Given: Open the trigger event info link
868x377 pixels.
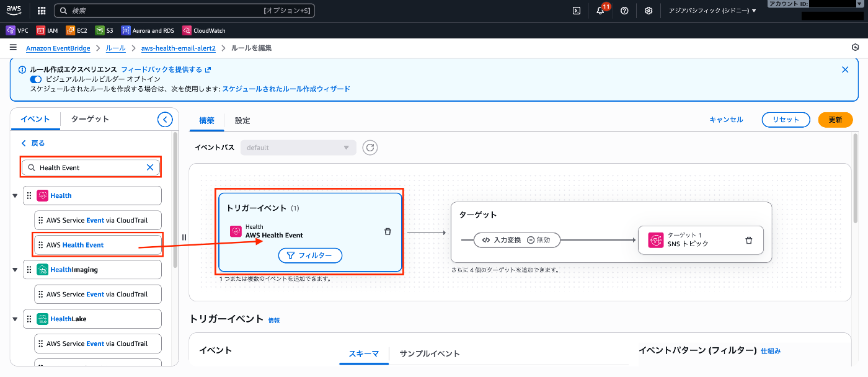Looking at the screenshot, I should pyautogui.click(x=274, y=321).
